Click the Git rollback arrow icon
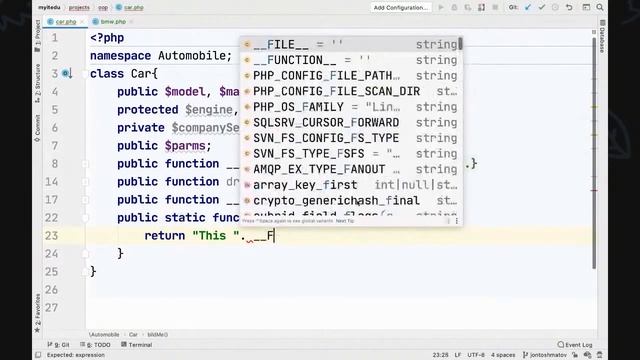The image size is (640, 360). pos(569,7)
